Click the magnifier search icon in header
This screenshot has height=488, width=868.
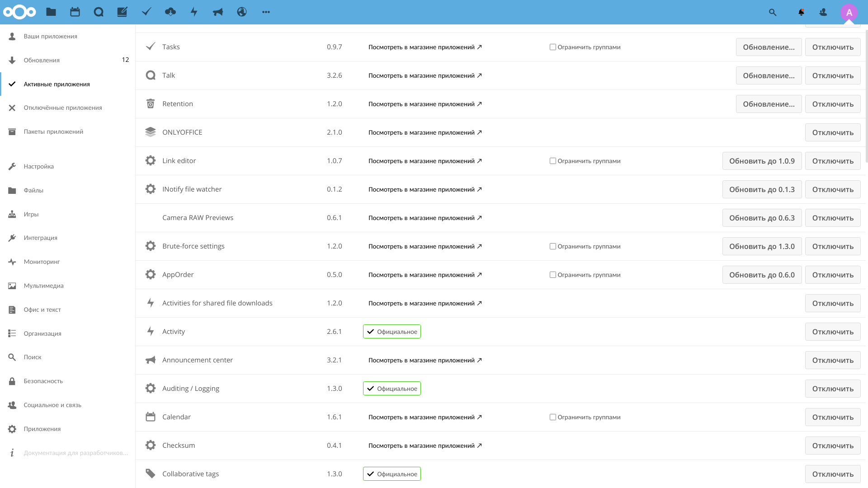(773, 12)
